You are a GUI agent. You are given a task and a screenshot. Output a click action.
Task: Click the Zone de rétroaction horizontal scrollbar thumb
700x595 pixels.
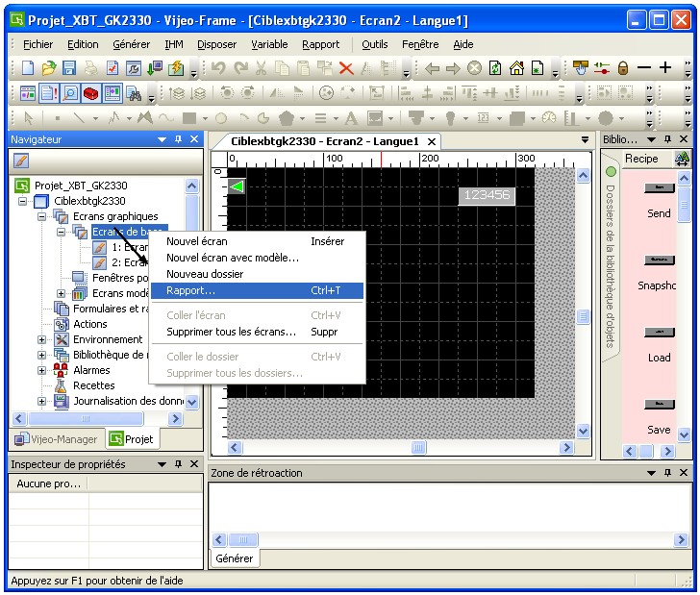coord(243,539)
